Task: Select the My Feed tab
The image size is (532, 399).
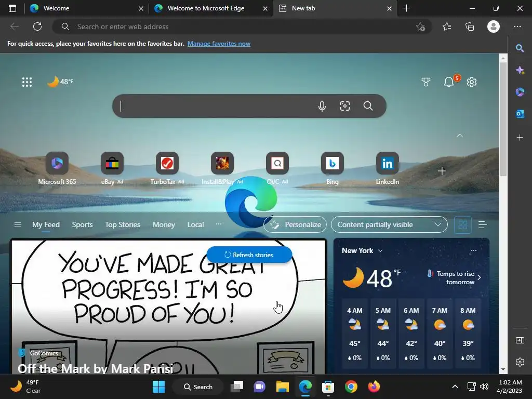Action: click(46, 224)
